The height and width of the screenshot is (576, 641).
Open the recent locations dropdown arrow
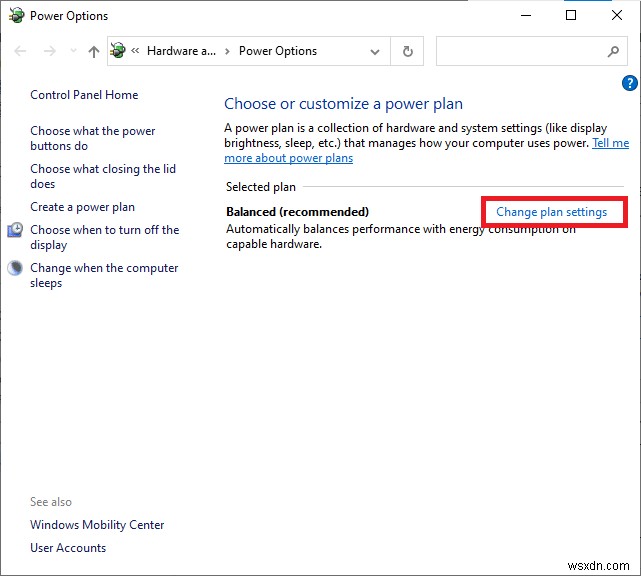click(x=73, y=51)
